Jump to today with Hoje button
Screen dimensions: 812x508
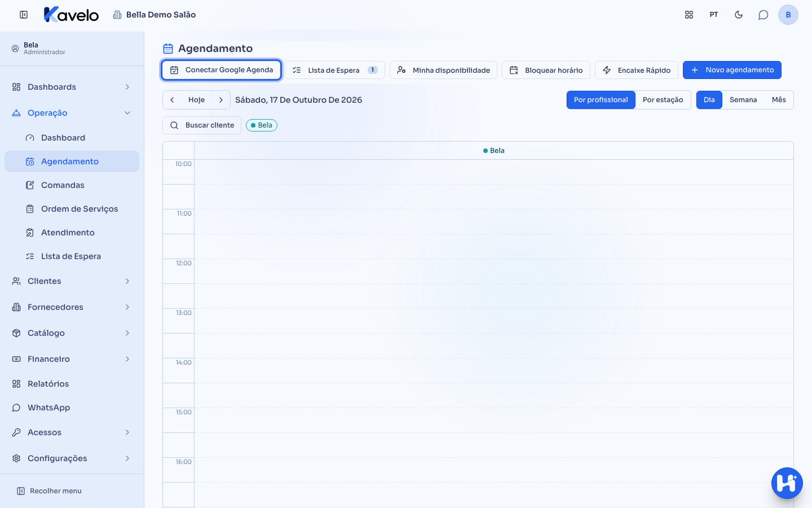[x=196, y=100]
